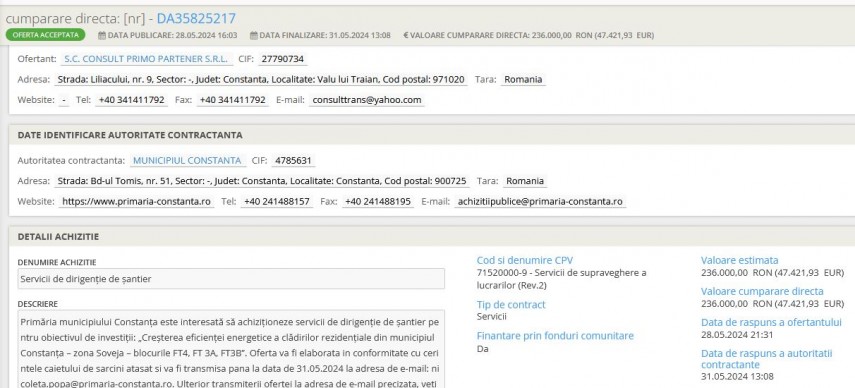Viewport: 855px width, 388px height.
Task: Click the calendar icon beside DATA PUBLICARE
Action: click(102, 35)
